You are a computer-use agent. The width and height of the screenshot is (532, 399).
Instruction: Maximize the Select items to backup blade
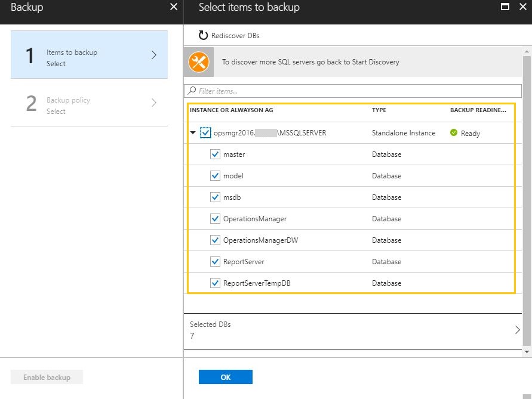[x=505, y=7]
